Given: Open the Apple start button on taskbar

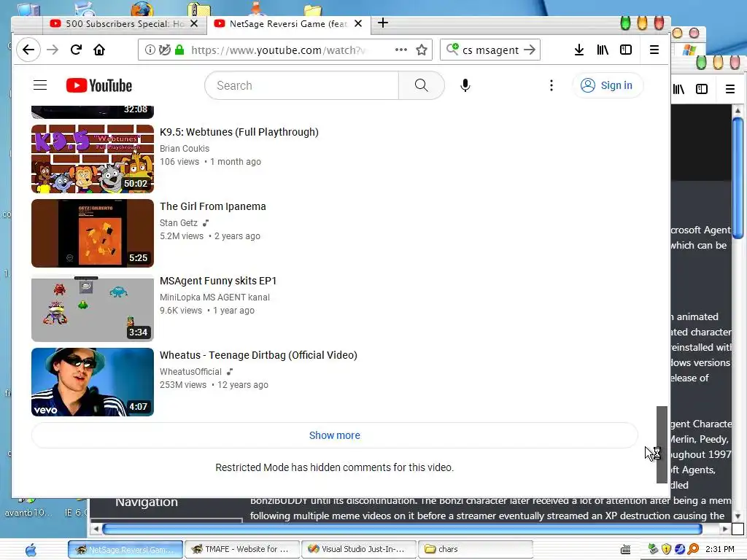Looking at the screenshot, I should 31,550.
